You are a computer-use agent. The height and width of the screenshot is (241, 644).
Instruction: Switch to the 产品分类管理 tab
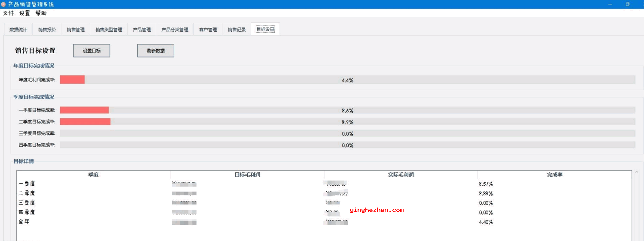tap(175, 30)
